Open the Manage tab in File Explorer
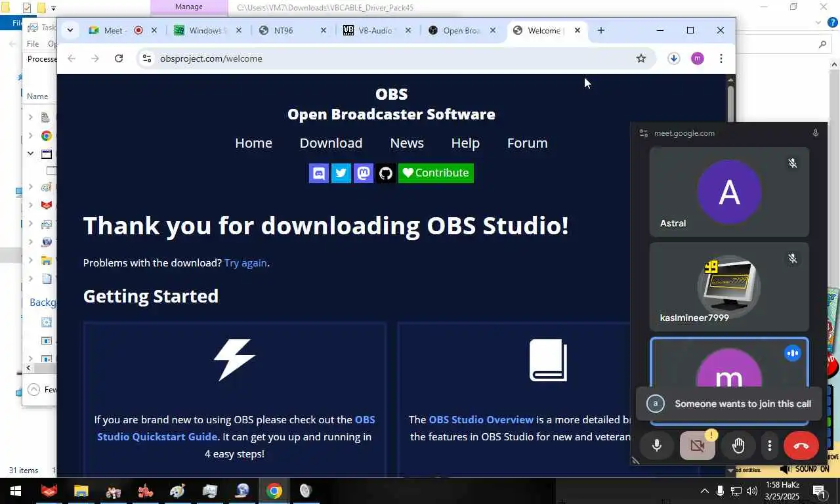The image size is (840, 504). [x=189, y=7]
